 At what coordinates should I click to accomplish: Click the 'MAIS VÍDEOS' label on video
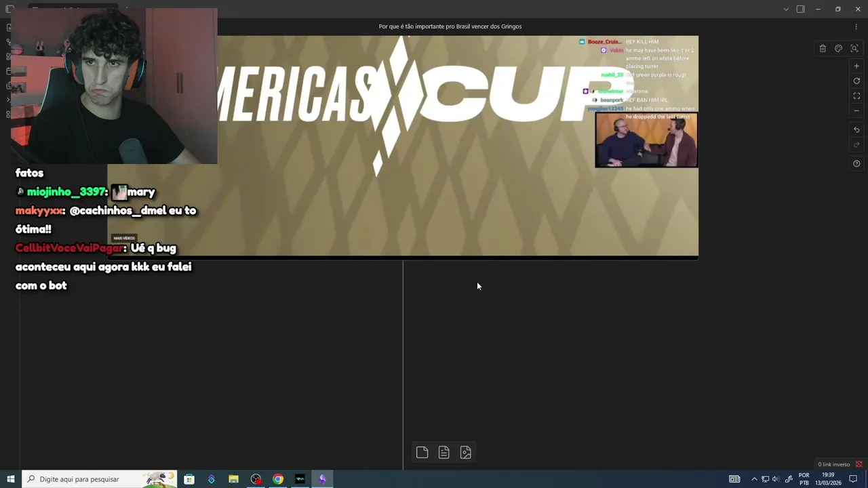click(124, 239)
